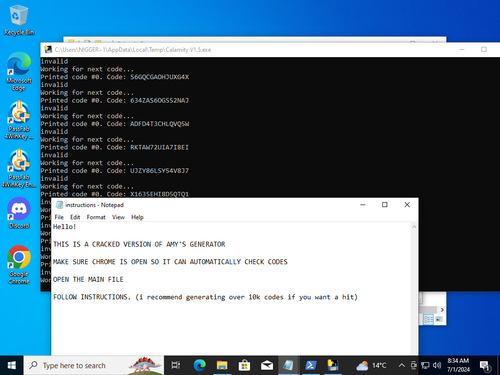Click the console line with code RKTAW72UIA7I8EI
The height and width of the screenshot is (375, 500).
point(115,147)
